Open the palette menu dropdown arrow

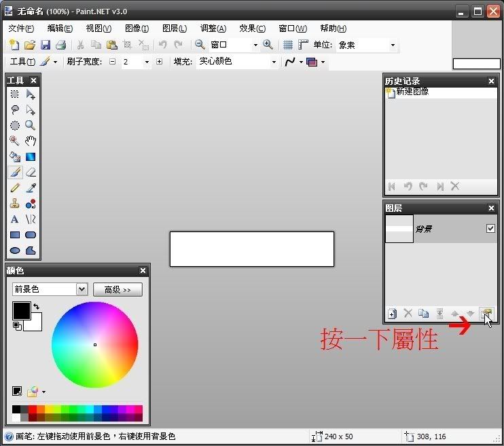(x=43, y=392)
